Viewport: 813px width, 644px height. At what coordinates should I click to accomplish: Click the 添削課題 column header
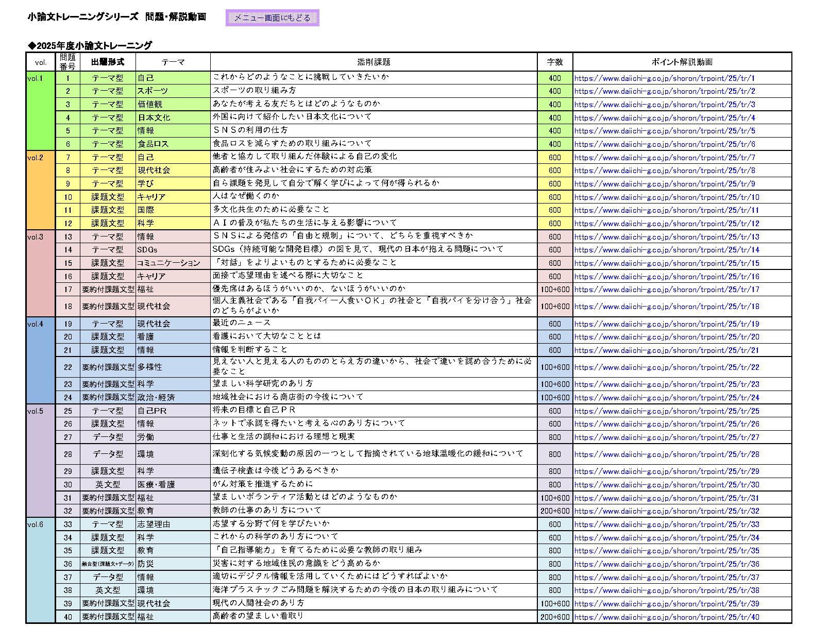[x=374, y=62]
